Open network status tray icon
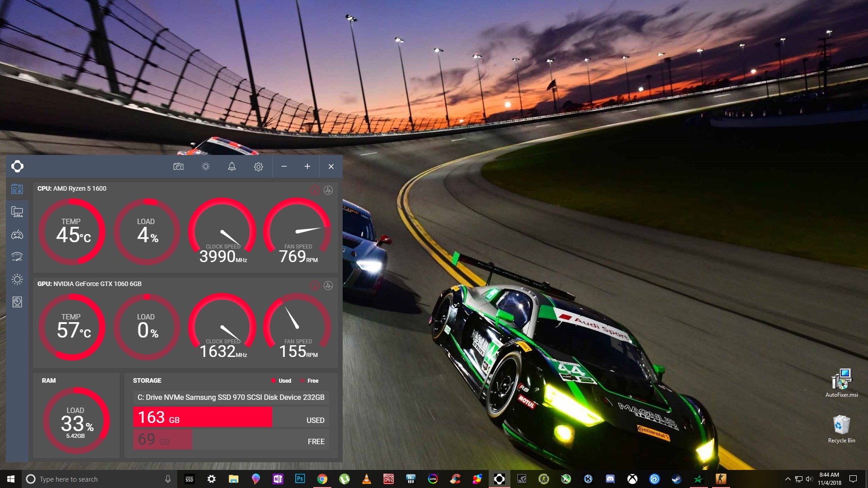Viewport: 868px width, 488px height. point(799,479)
